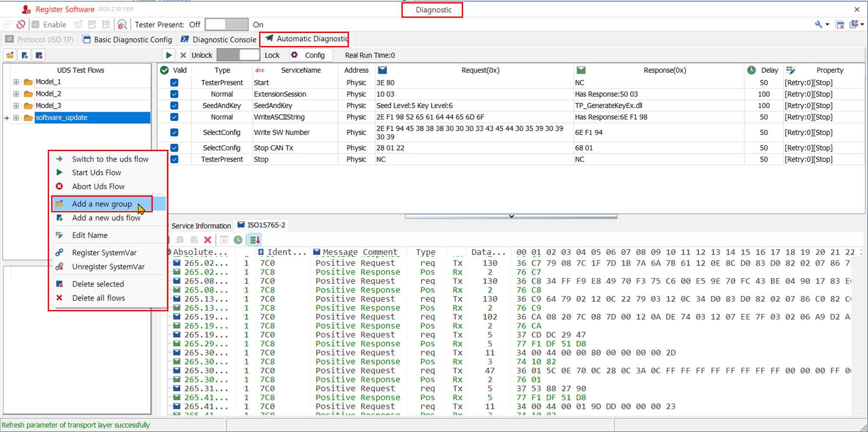Choose 'Delete selected' menu entry
Image resolution: width=868 pixels, height=432 pixels.
click(x=108, y=284)
